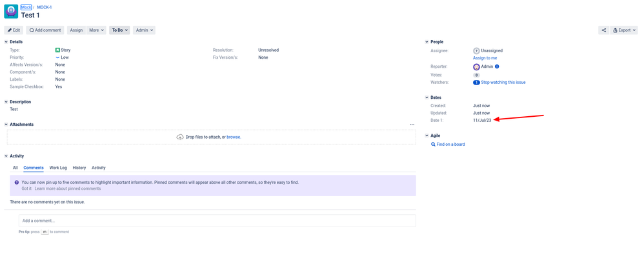The width and height of the screenshot is (644, 262).
Task: Click the votes count badge
Action: 476,75
